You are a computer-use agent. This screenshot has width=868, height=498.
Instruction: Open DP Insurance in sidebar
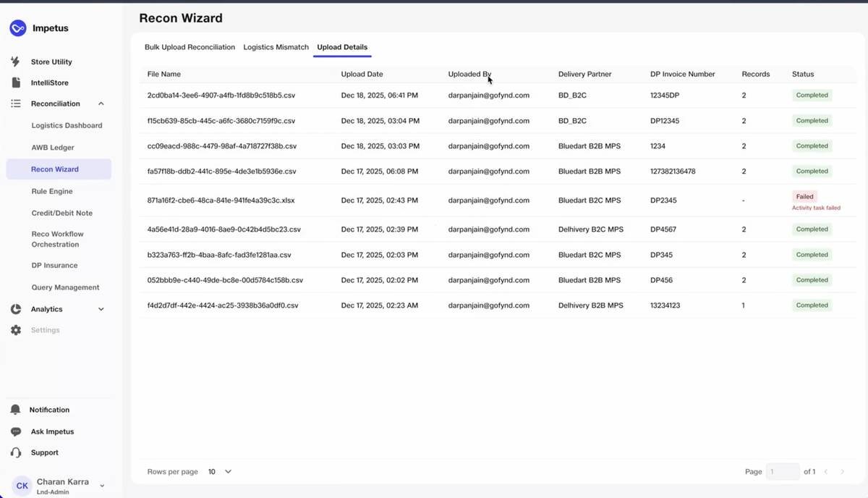coord(54,265)
